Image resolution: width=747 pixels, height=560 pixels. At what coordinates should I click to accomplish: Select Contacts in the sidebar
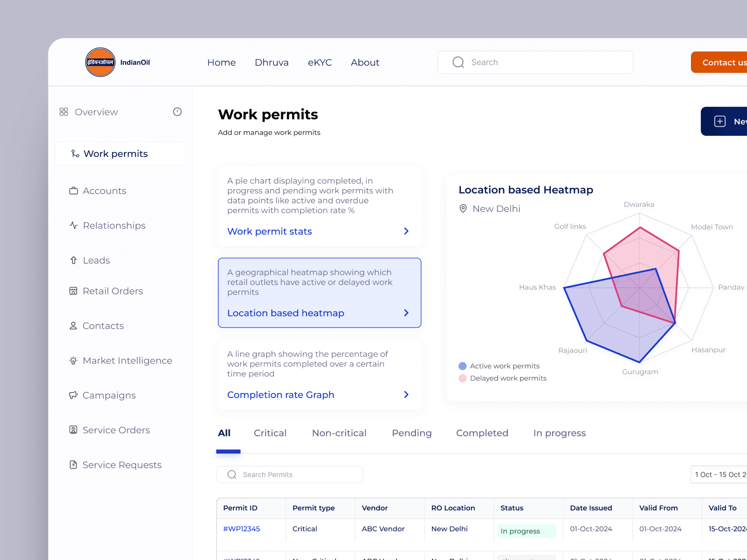103,325
